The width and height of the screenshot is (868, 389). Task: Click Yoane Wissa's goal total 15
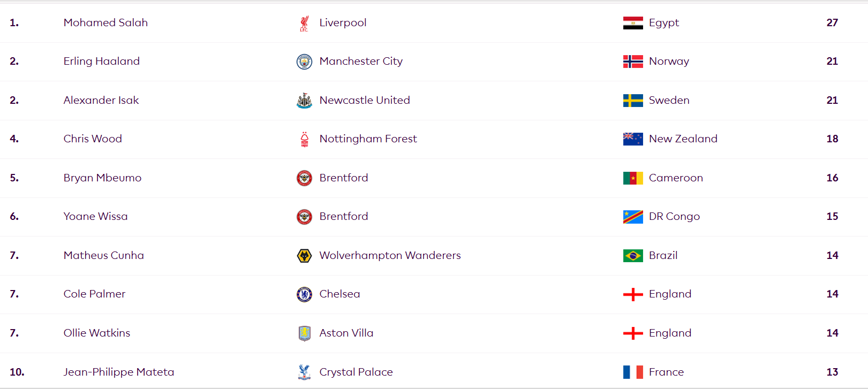[832, 216]
